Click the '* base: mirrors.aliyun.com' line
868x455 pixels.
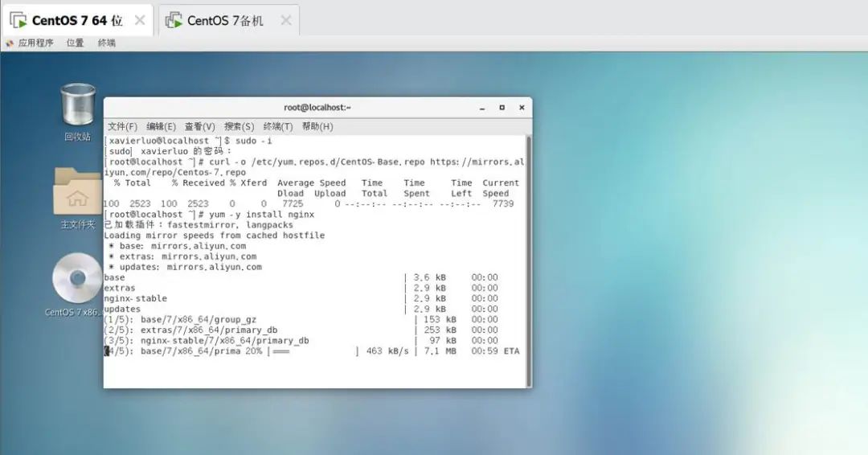point(177,246)
